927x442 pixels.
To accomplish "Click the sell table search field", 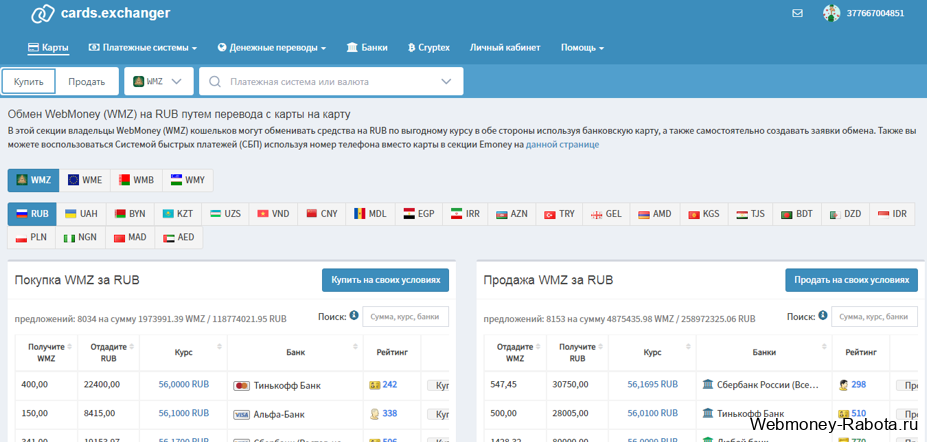I will tap(874, 317).
